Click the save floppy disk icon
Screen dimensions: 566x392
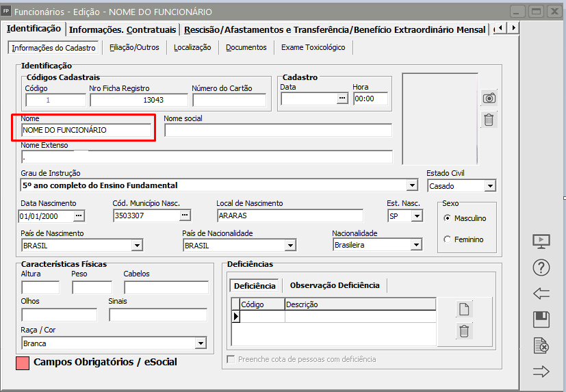point(541,319)
